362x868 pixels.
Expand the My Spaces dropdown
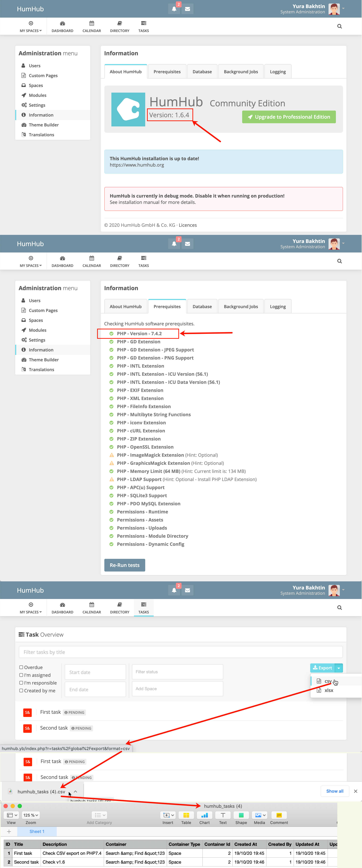coord(30,26)
